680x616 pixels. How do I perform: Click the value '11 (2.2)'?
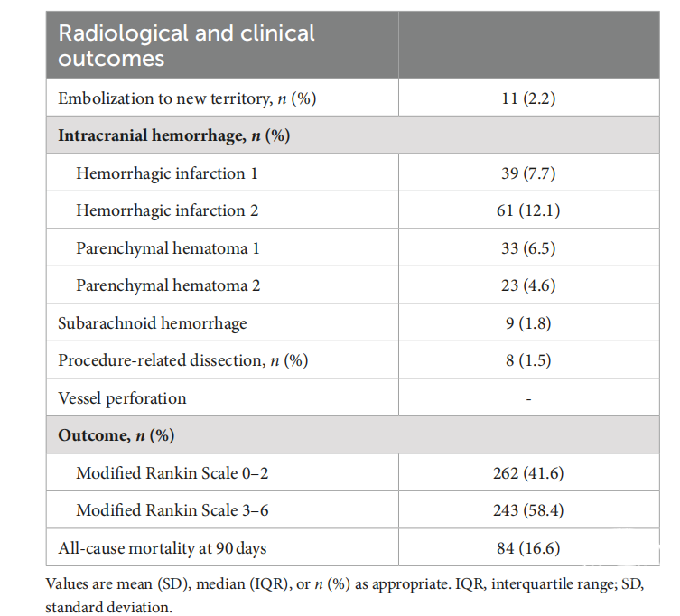528,98
